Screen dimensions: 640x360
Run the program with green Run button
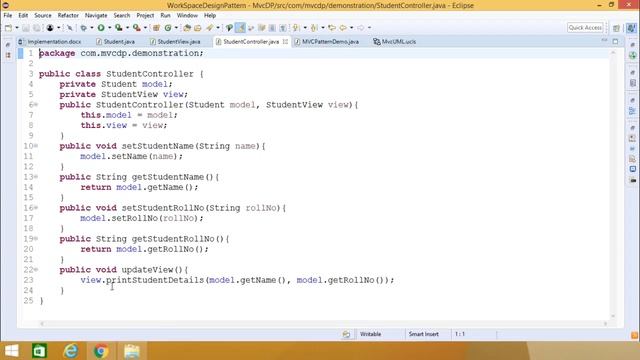[x=101, y=28]
